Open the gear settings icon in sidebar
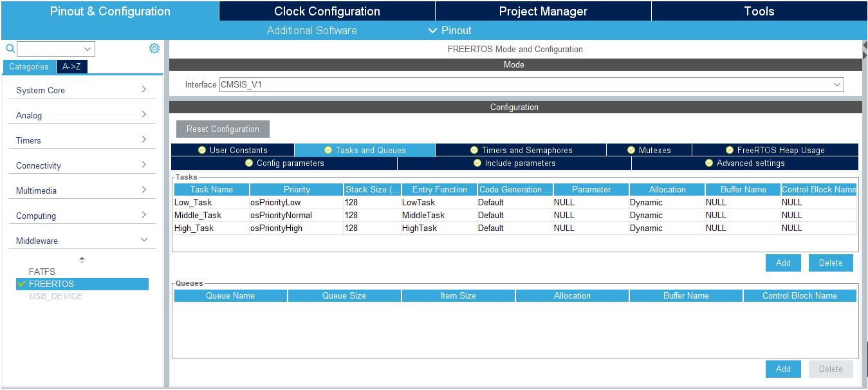 click(x=154, y=48)
